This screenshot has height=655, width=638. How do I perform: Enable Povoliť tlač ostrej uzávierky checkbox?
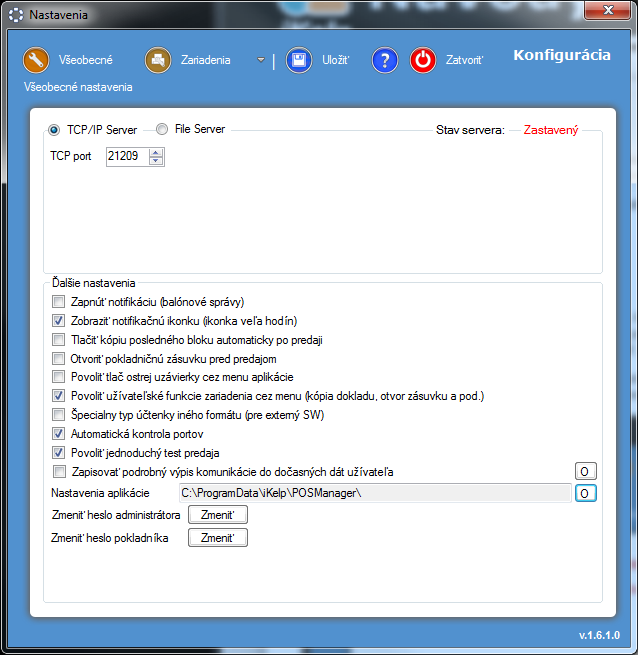point(58,376)
